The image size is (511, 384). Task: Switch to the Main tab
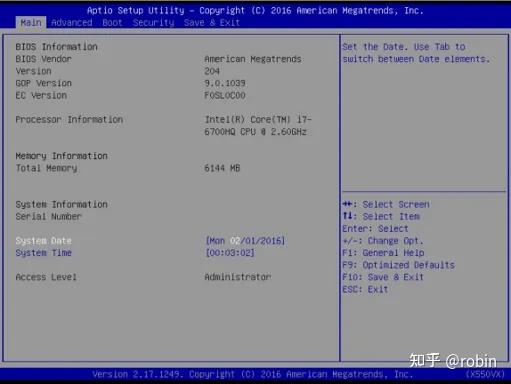[31, 23]
